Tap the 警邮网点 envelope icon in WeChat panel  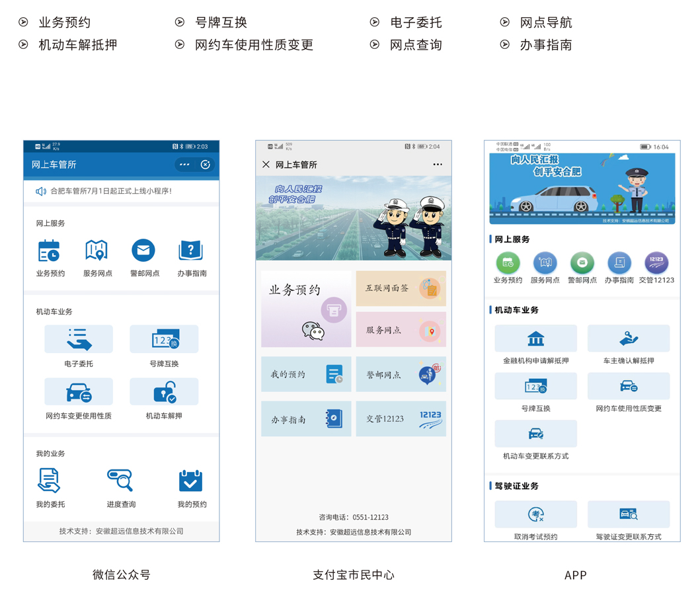(143, 252)
